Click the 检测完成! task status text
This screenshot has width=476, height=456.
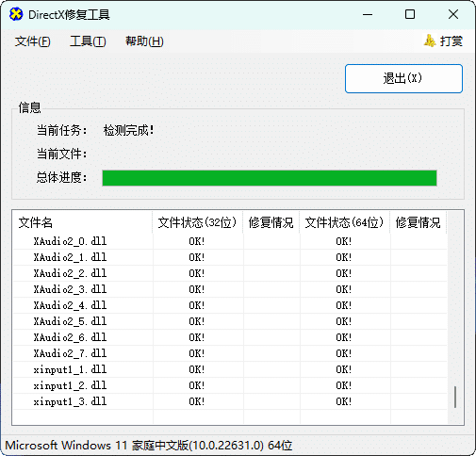pyautogui.click(x=129, y=130)
